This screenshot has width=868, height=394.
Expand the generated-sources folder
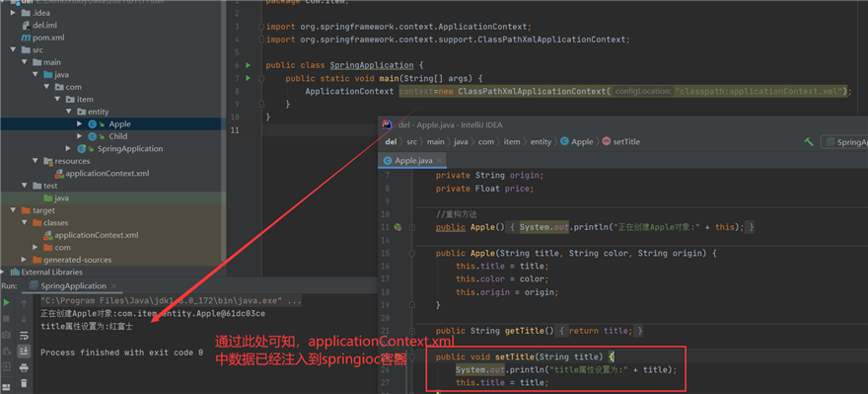(x=25, y=260)
